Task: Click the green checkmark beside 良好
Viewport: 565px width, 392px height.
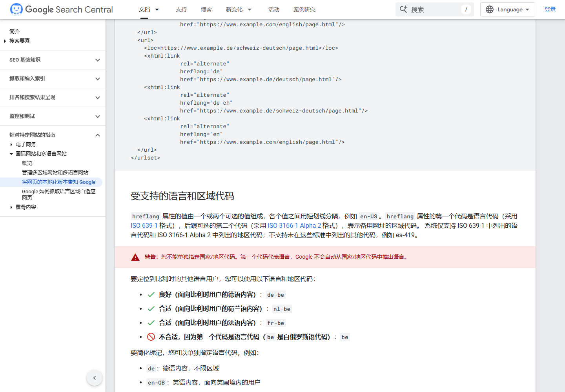Action: pos(151,294)
